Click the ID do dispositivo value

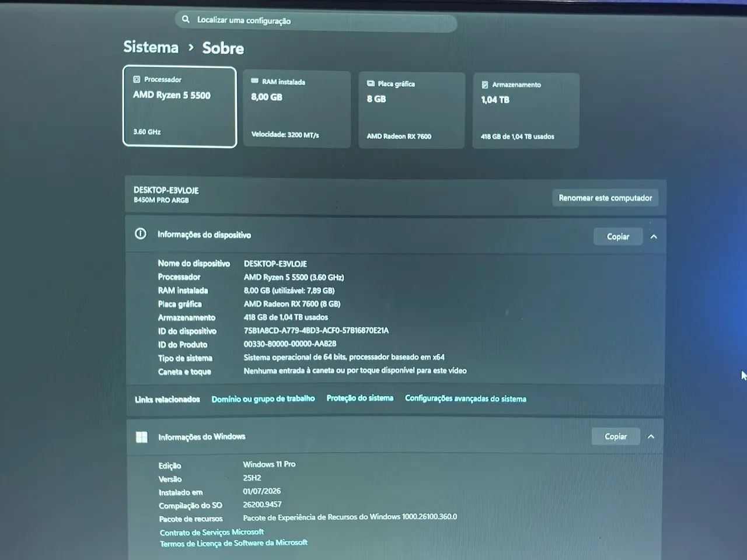click(x=316, y=331)
